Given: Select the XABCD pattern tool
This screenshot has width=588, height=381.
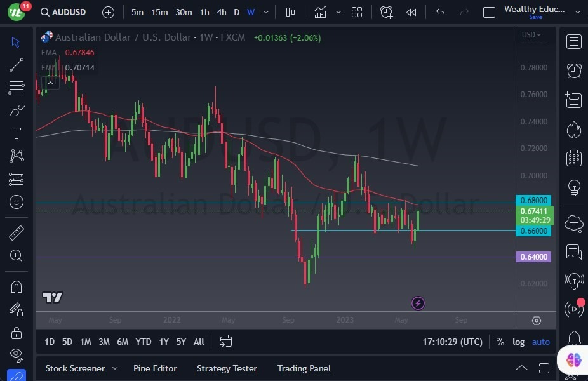Looking at the screenshot, I should (x=17, y=156).
